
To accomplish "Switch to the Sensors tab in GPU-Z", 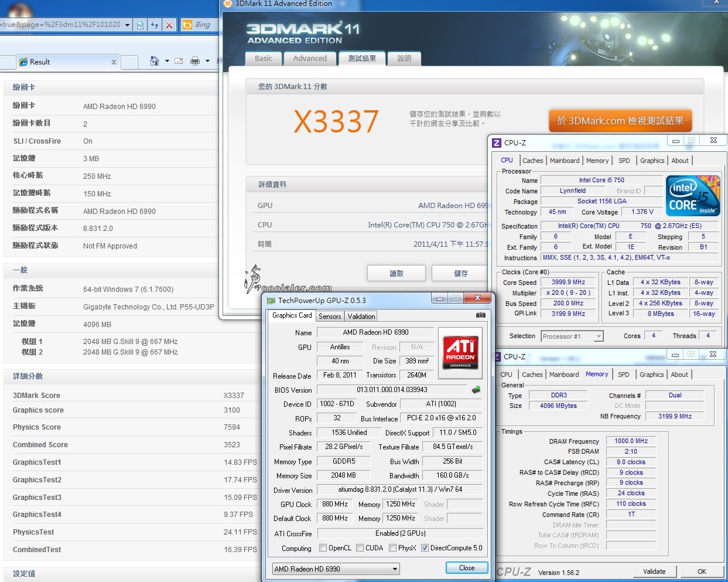I will [x=330, y=316].
